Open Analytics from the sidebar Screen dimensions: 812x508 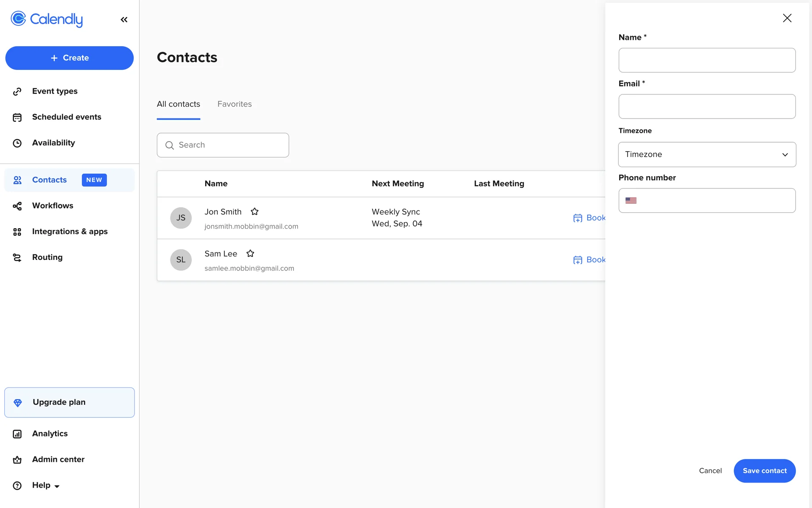click(49, 433)
